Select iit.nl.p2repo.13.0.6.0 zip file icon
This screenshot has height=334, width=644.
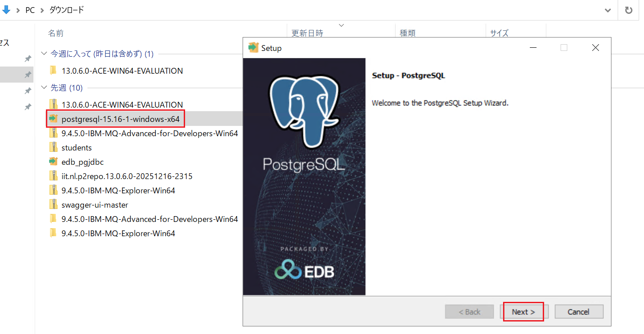[54, 176]
